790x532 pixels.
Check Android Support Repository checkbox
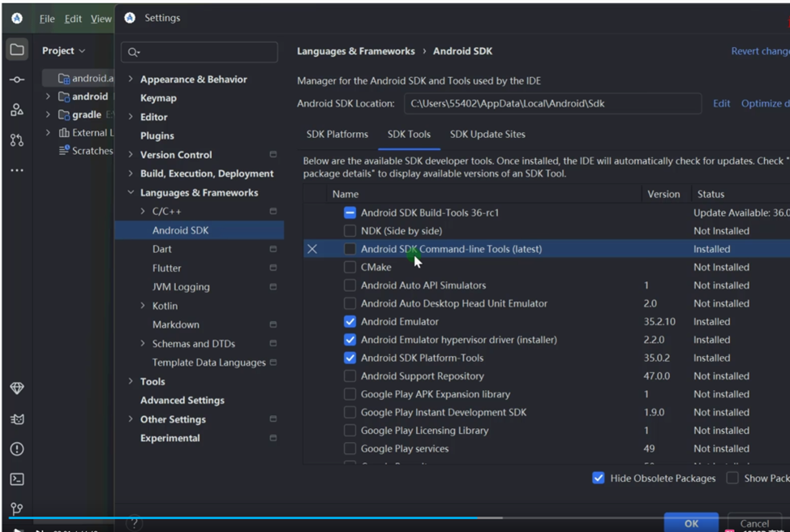[350, 375]
